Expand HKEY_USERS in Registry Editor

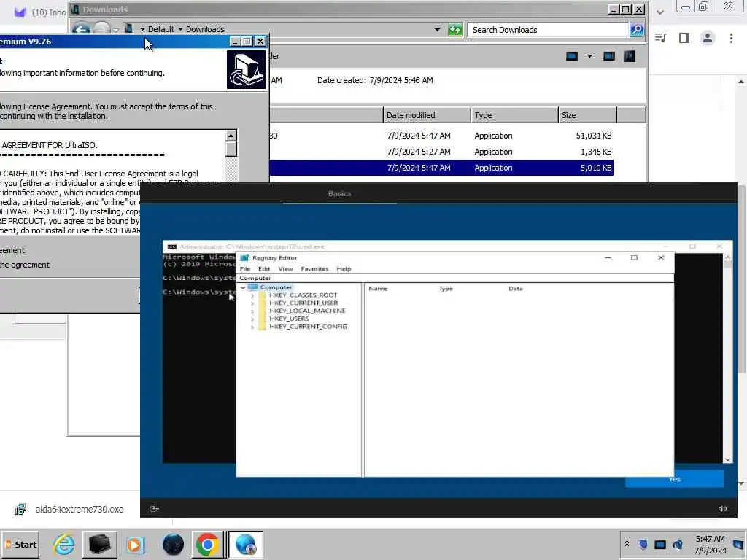point(252,319)
